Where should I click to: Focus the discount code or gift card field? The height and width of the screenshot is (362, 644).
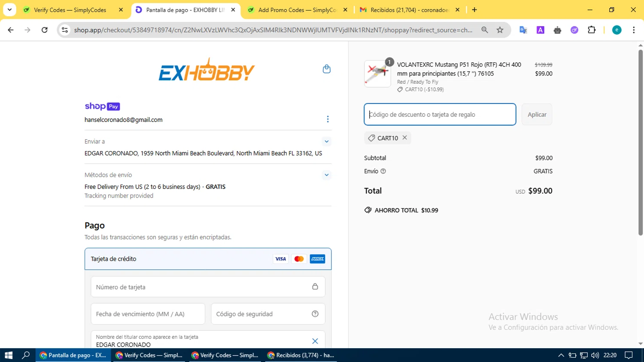tap(440, 115)
